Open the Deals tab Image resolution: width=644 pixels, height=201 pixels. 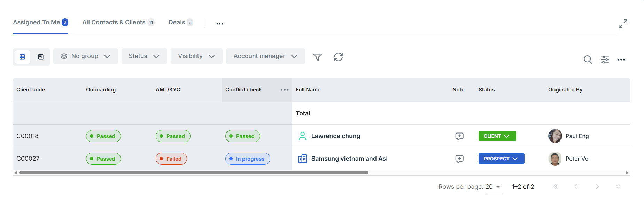click(181, 22)
